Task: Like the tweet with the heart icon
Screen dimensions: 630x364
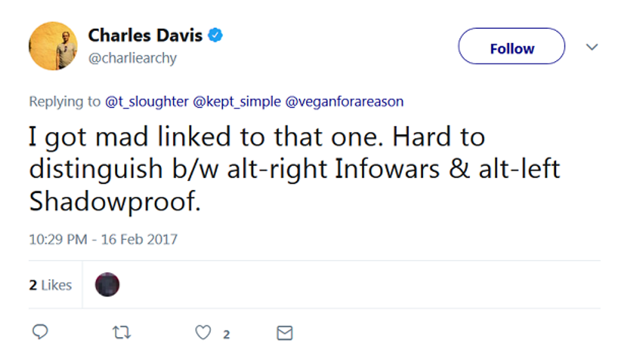Action: pyautogui.click(x=203, y=333)
